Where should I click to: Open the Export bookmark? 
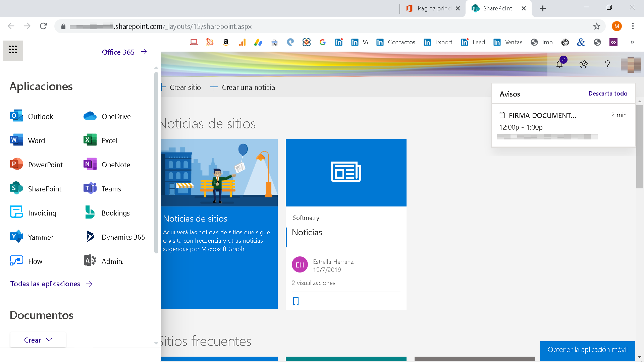coord(438,42)
